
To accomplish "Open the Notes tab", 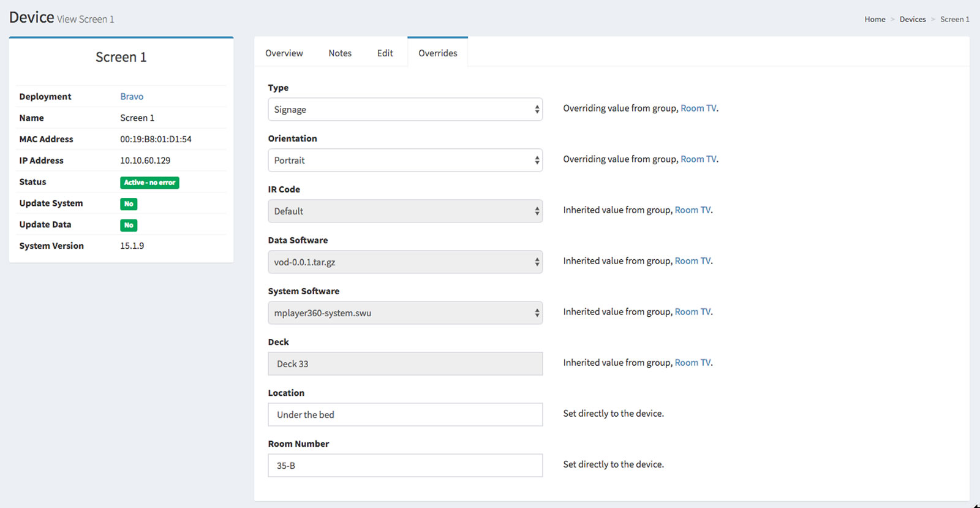I will point(340,53).
